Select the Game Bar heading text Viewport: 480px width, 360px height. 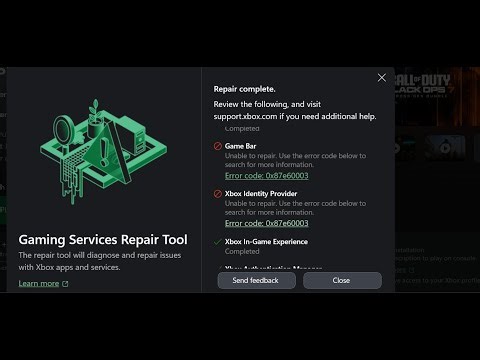click(x=240, y=146)
